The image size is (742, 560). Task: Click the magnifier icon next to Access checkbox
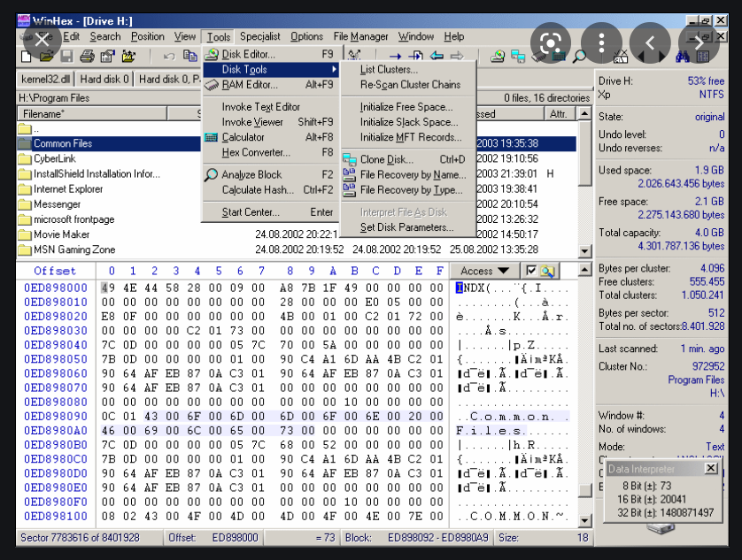pyautogui.click(x=547, y=271)
